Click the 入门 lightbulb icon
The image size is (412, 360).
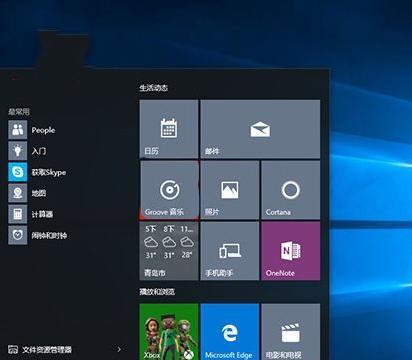click(18, 151)
